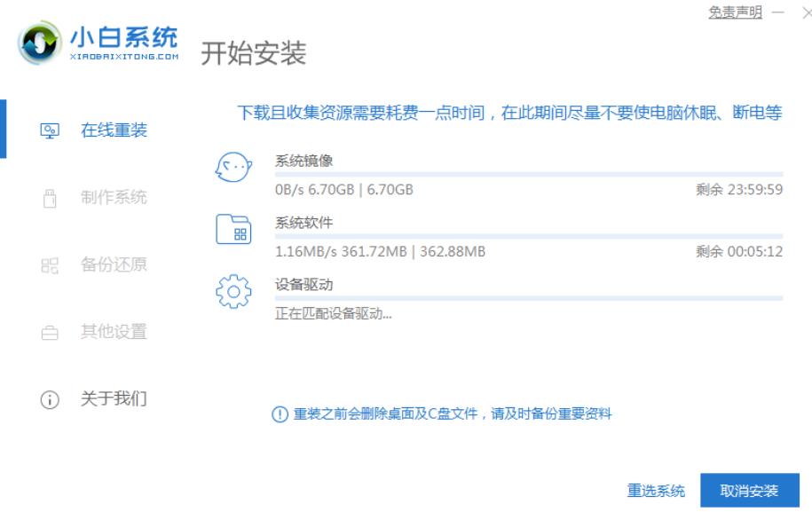Viewport: 812px width, 512px height.
Task: Click the 系统镜像 smiley face icon
Action: (233, 167)
